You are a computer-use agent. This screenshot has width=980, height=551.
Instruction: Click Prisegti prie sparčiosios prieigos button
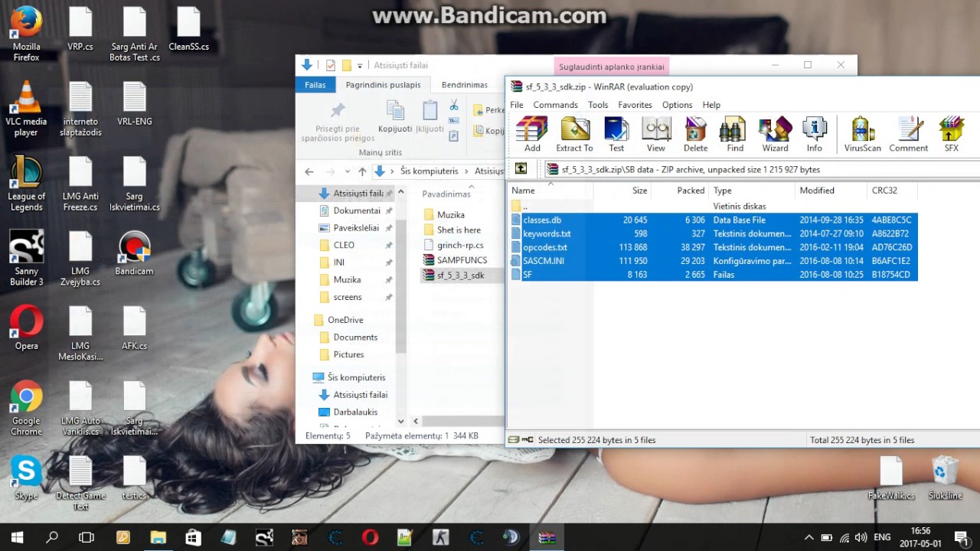338,122
